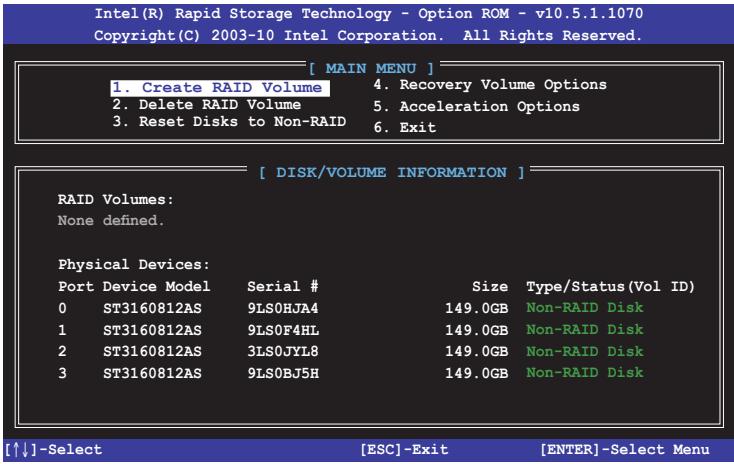Click the arrow keys Select hint
734x464 pixels.
pyautogui.click(x=53, y=450)
